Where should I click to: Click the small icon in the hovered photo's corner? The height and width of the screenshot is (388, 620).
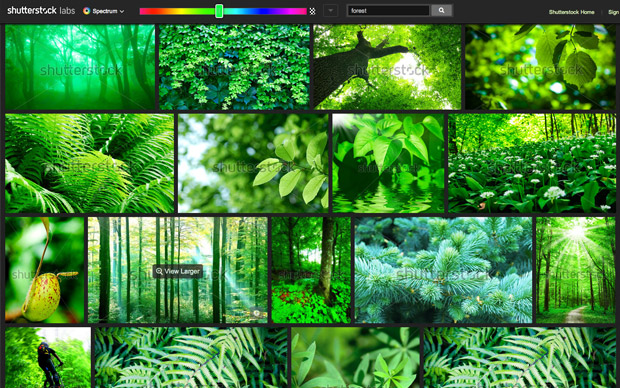(x=257, y=313)
